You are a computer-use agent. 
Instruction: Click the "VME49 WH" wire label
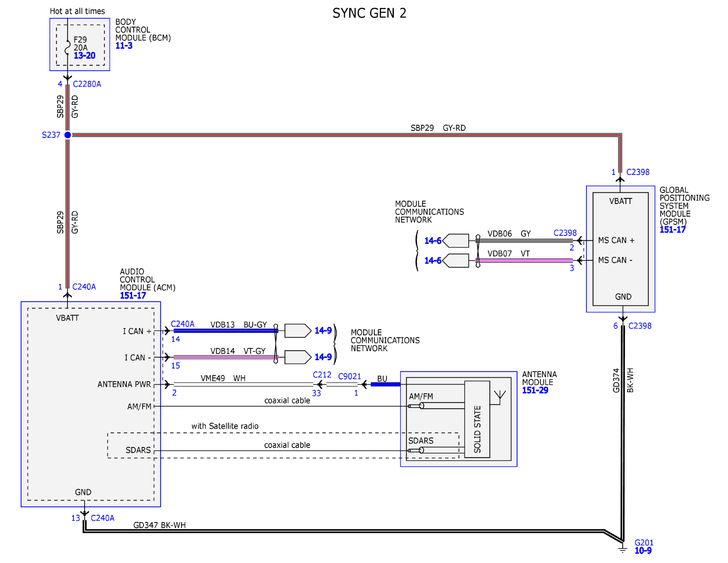[223, 378]
